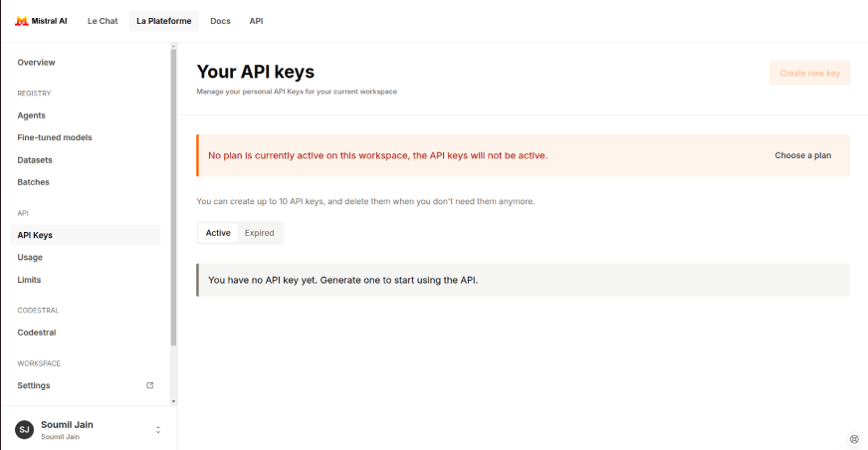The height and width of the screenshot is (450, 868).
Task: Switch to the Expired keys tab
Action: pos(259,233)
